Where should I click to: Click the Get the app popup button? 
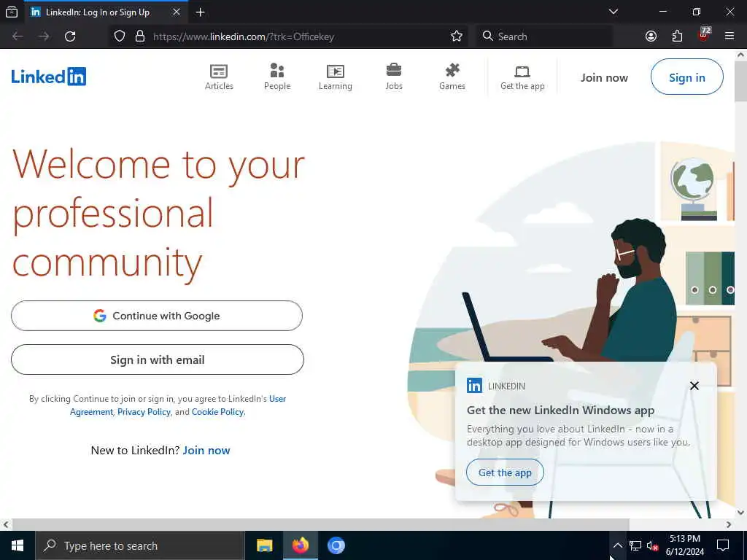pos(505,472)
